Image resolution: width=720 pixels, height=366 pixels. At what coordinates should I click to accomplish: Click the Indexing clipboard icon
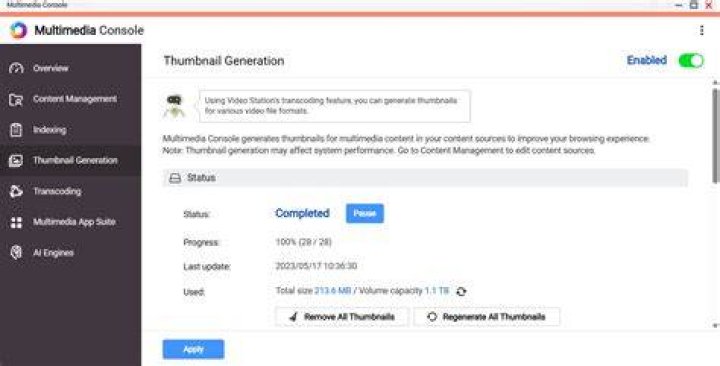(16, 130)
